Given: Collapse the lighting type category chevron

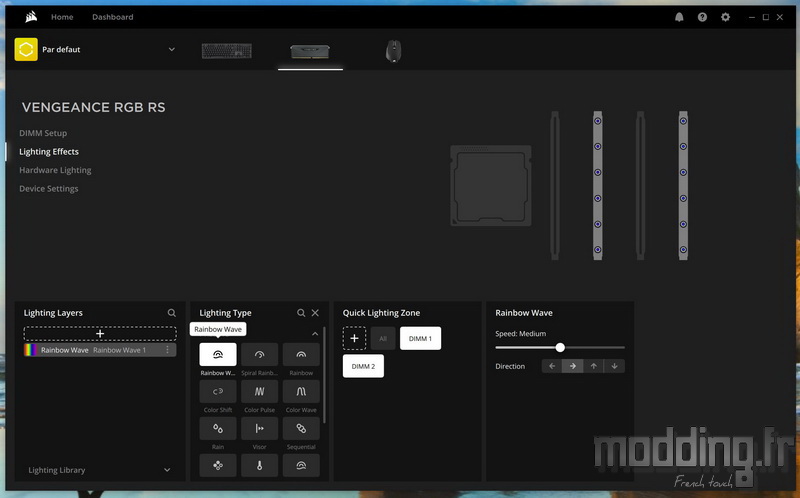Looking at the screenshot, I should point(315,334).
